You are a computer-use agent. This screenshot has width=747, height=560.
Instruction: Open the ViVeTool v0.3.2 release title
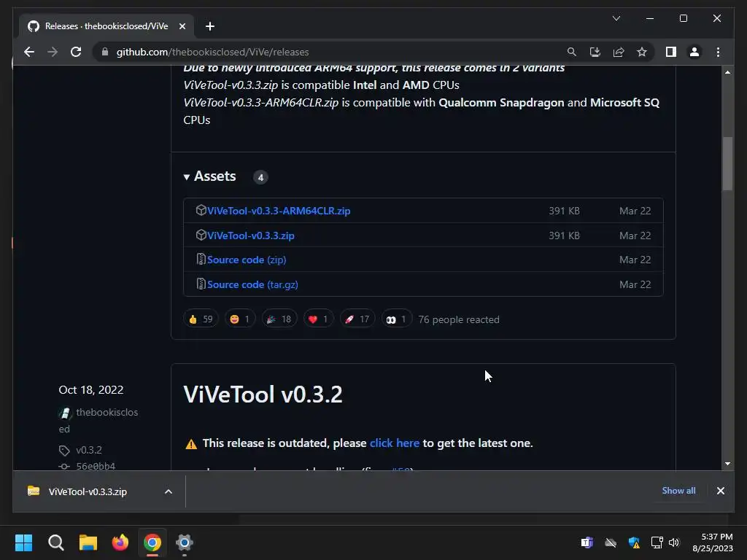coord(263,394)
